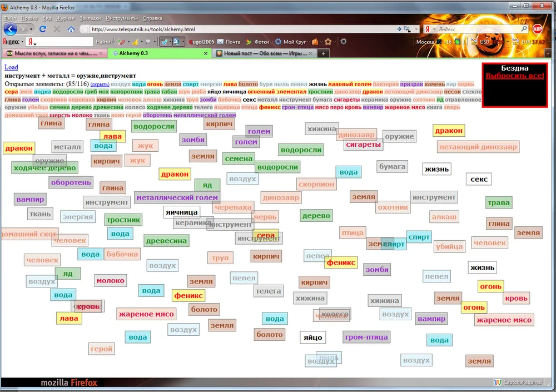Open search engine dropdown beside Яндекс search
556x392 pixels.
coord(434,29)
